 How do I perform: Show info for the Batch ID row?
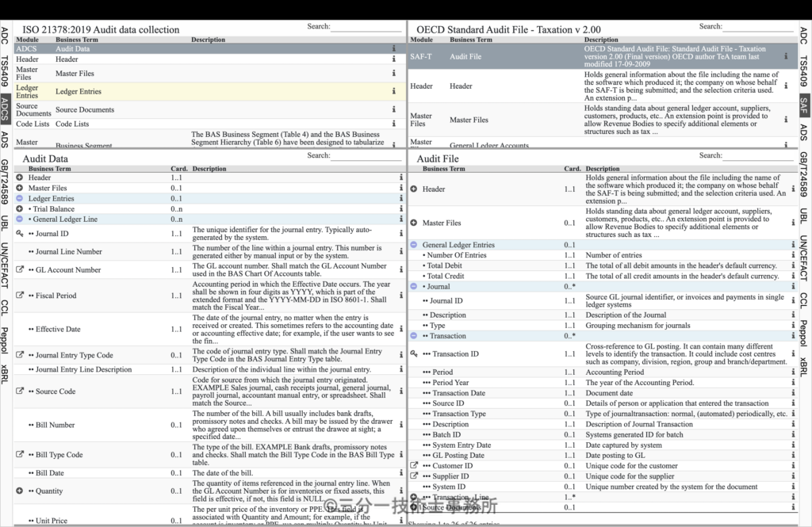tap(793, 434)
